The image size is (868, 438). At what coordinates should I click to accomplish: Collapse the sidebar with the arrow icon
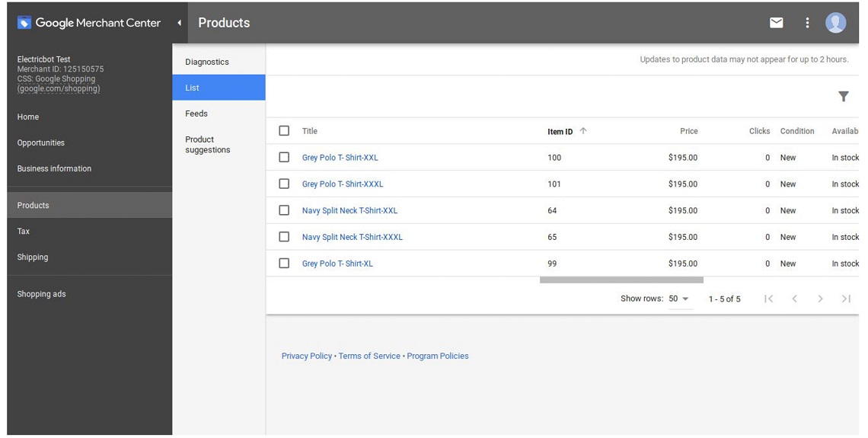point(180,23)
